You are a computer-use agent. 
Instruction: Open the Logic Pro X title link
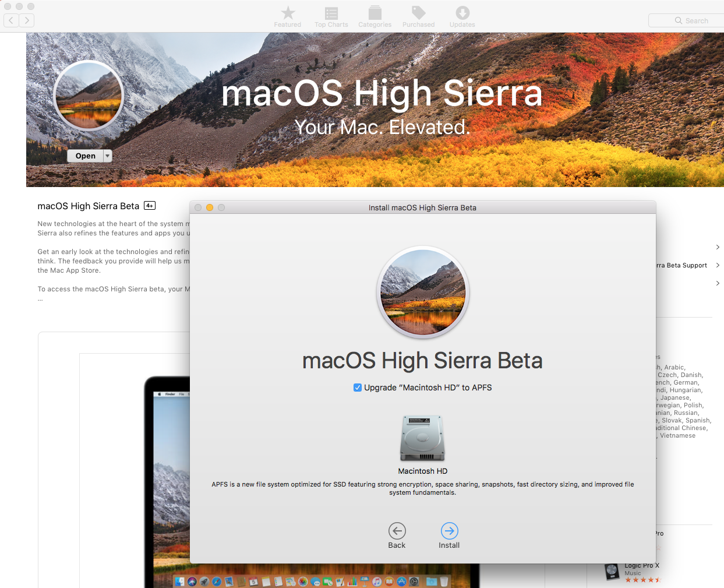tap(642, 565)
